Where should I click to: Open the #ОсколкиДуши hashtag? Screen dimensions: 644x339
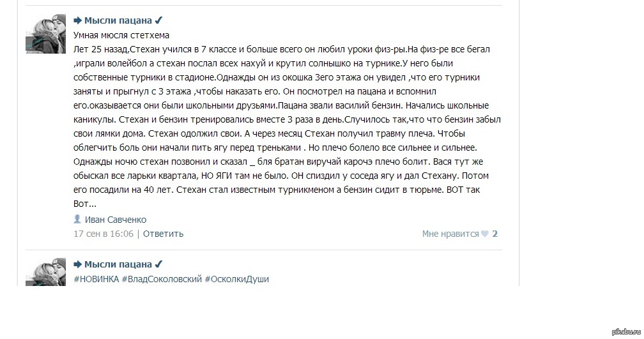coord(237,279)
